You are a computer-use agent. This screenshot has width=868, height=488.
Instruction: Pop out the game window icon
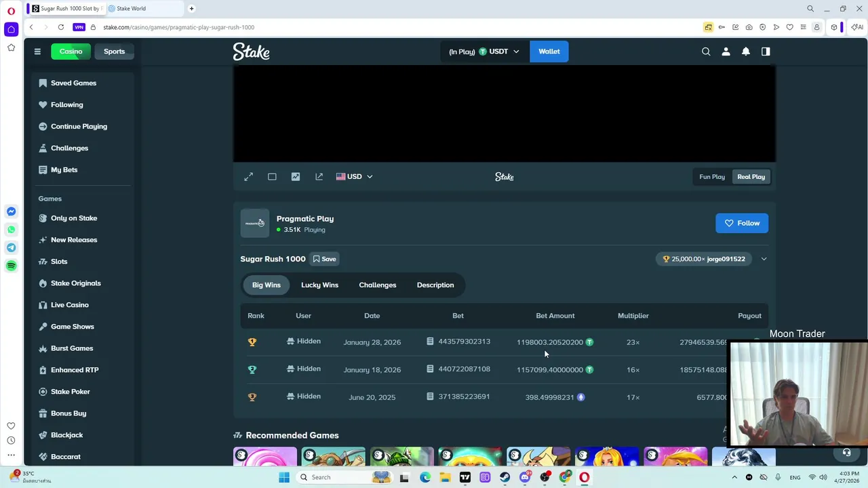pos(319,177)
